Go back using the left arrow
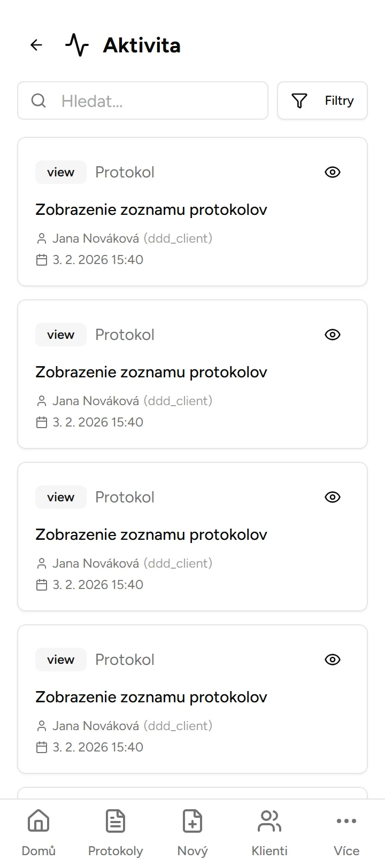The width and height of the screenshot is (385, 868). click(x=36, y=45)
